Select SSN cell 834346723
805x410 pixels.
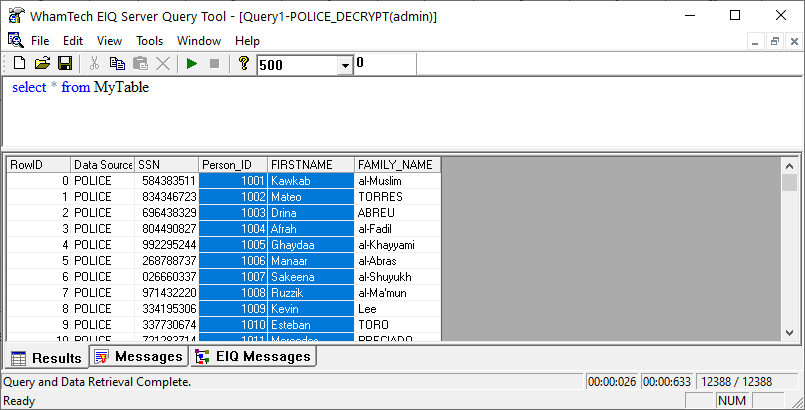coord(166,197)
